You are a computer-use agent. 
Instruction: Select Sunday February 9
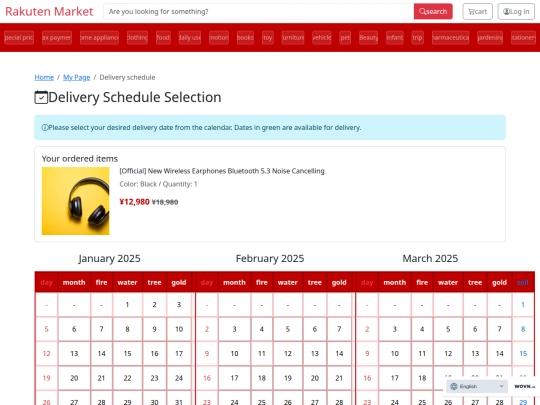(207, 354)
